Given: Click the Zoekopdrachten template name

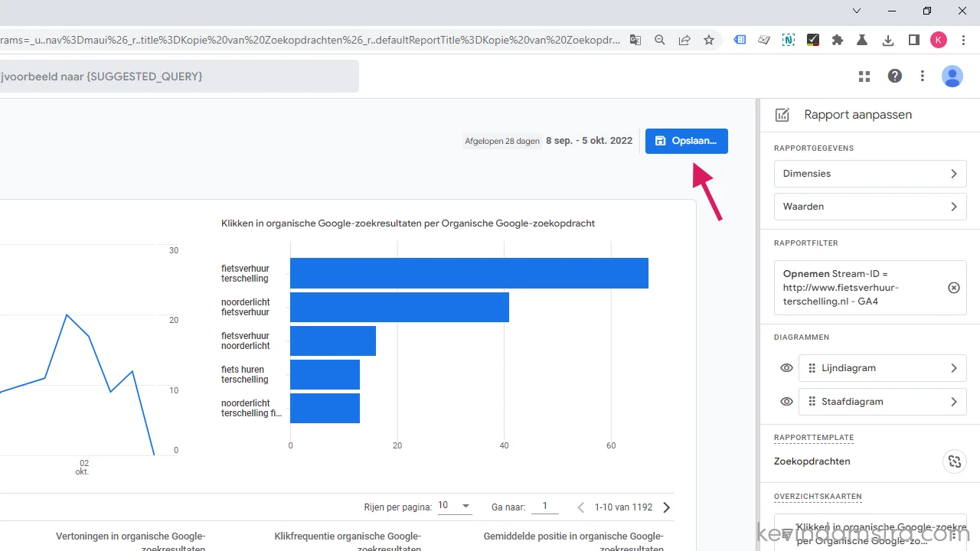Looking at the screenshot, I should tap(812, 461).
